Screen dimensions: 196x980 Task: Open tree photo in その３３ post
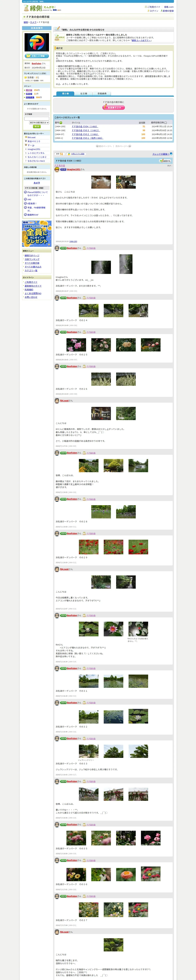pyautogui.click(x=113, y=751)
